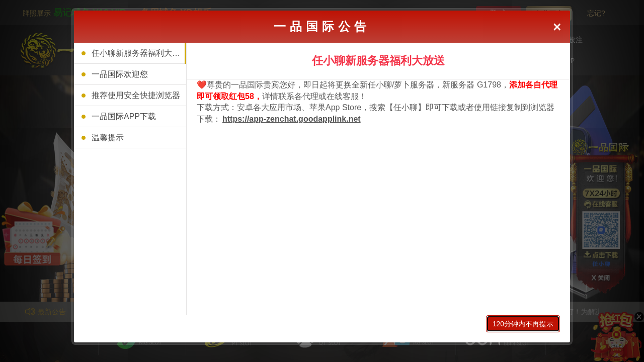
Task: Follow the app-zenchat.goodapplink.net download link
Action: pos(291,119)
